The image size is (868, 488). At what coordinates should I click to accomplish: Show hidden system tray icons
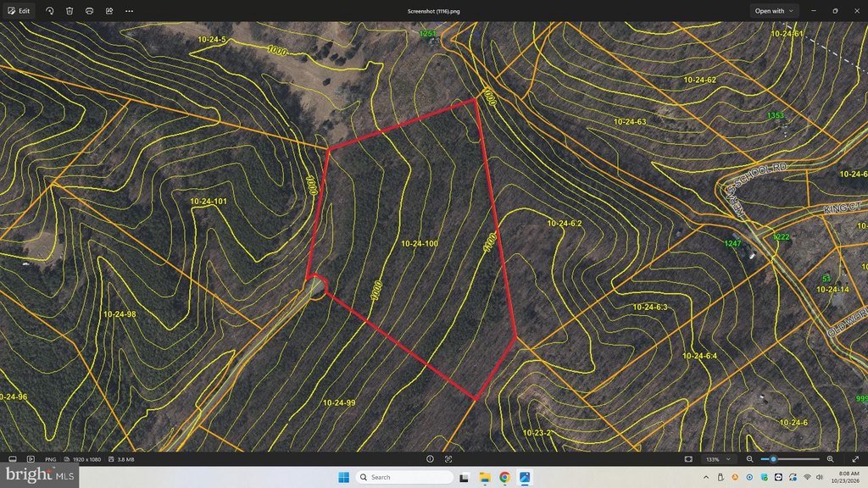tap(706, 477)
